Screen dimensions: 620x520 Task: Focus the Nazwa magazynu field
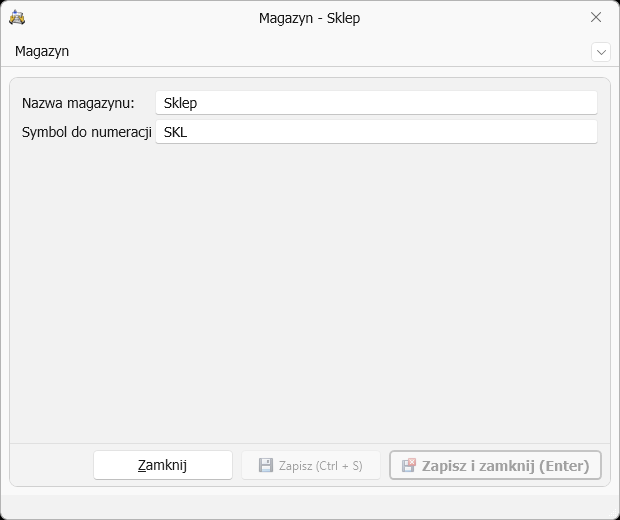[x=376, y=103]
